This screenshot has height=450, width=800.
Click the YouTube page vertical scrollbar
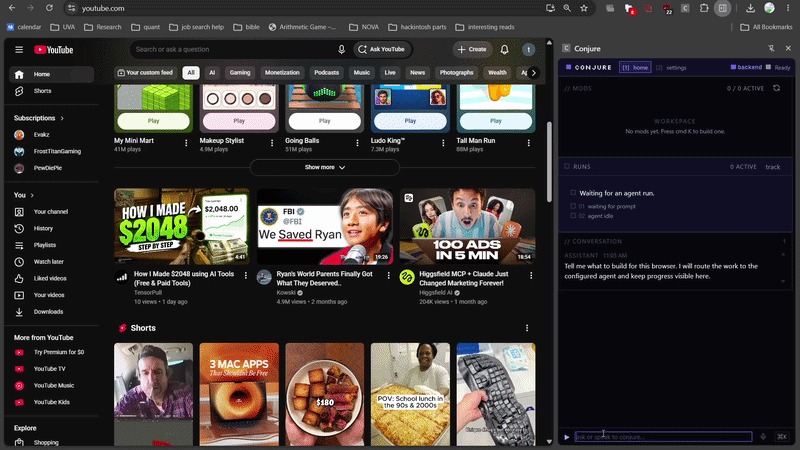(x=549, y=162)
